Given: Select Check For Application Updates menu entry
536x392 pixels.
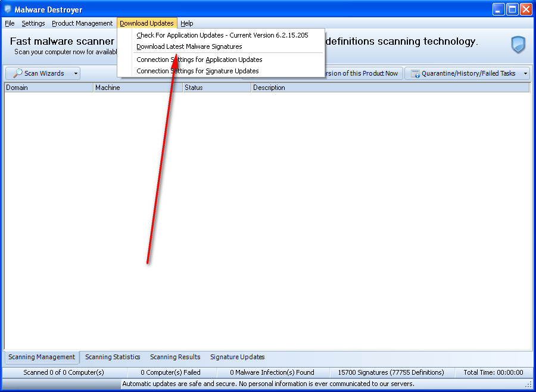Looking at the screenshot, I should point(222,35).
